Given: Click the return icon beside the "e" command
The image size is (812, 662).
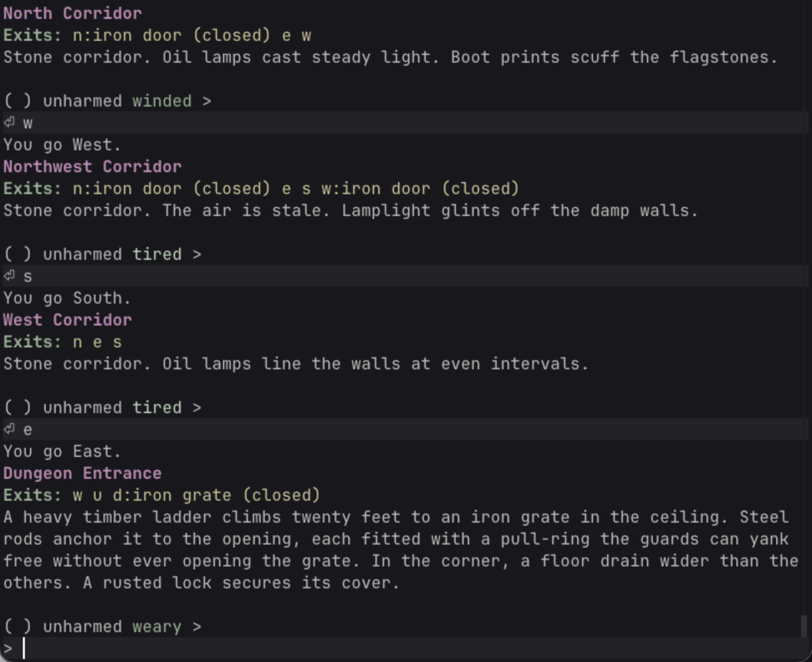Looking at the screenshot, I should pos(9,429).
